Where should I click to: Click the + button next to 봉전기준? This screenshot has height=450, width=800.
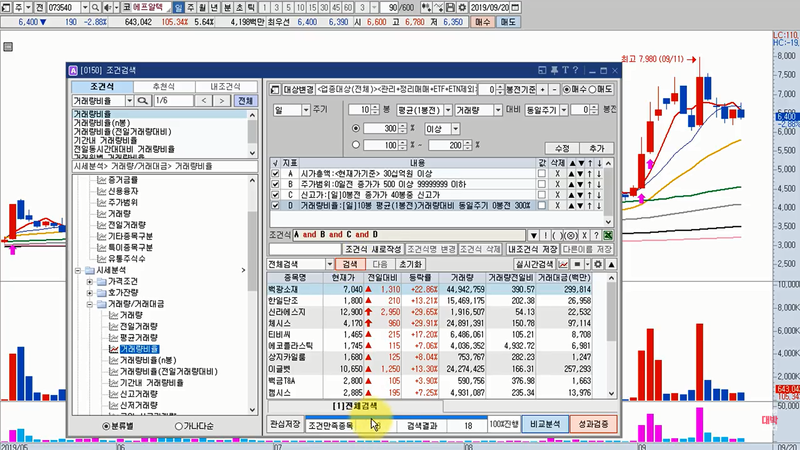click(x=542, y=89)
